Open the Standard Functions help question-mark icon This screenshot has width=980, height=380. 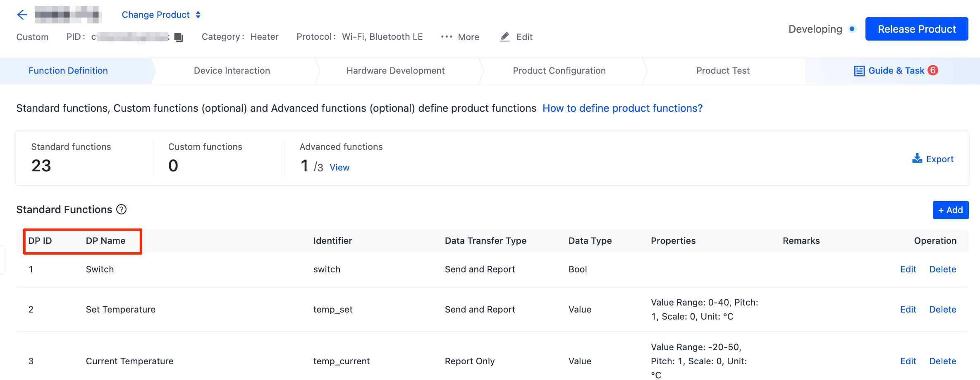(x=121, y=209)
